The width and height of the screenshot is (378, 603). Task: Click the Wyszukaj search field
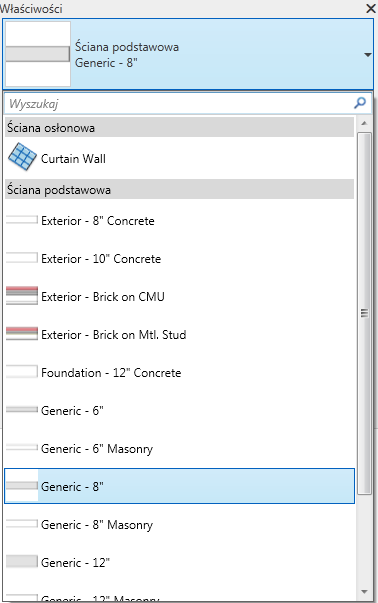179,103
